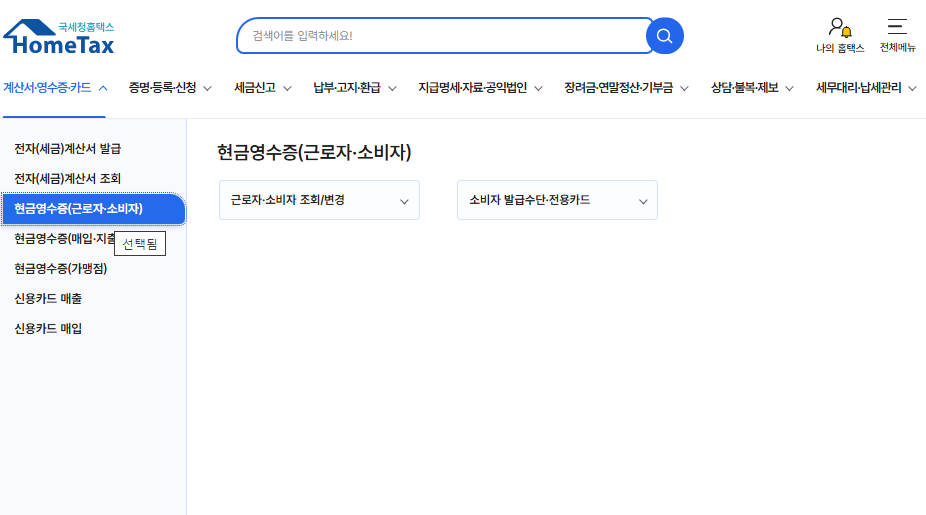
Task: Click the HomeTax logo
Action: coord(58,37)
